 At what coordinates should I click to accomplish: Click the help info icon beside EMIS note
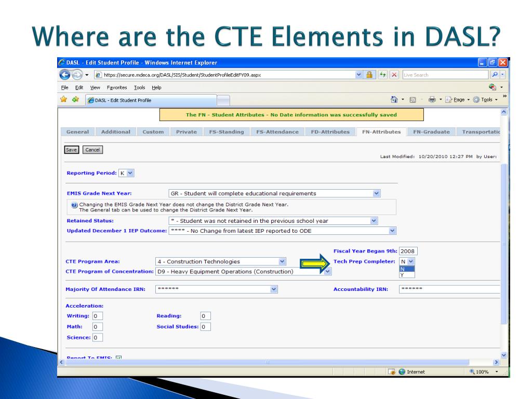(74, 205)
